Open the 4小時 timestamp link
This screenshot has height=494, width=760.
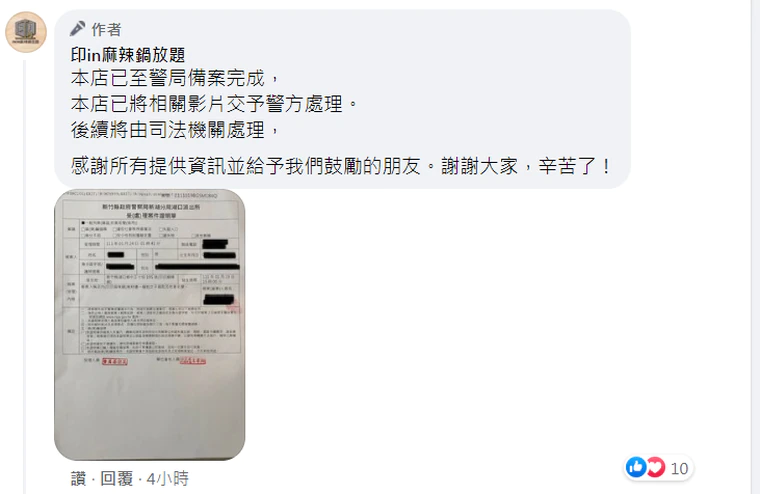tap(167, 479)
